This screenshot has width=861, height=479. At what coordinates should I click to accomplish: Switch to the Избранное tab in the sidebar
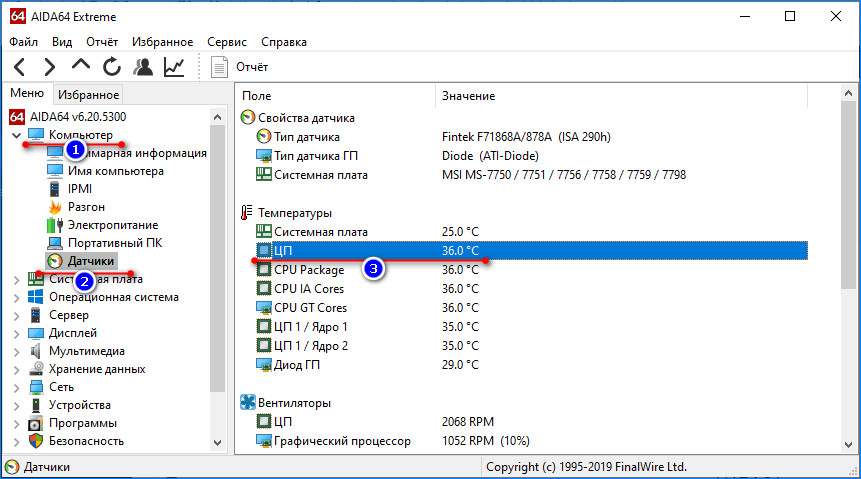coord(88,94)
